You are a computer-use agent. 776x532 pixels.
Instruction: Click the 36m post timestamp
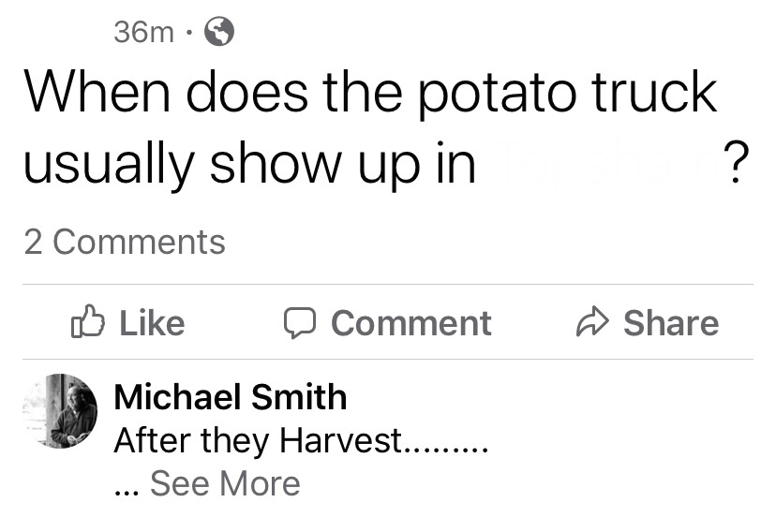pos(143,32)
